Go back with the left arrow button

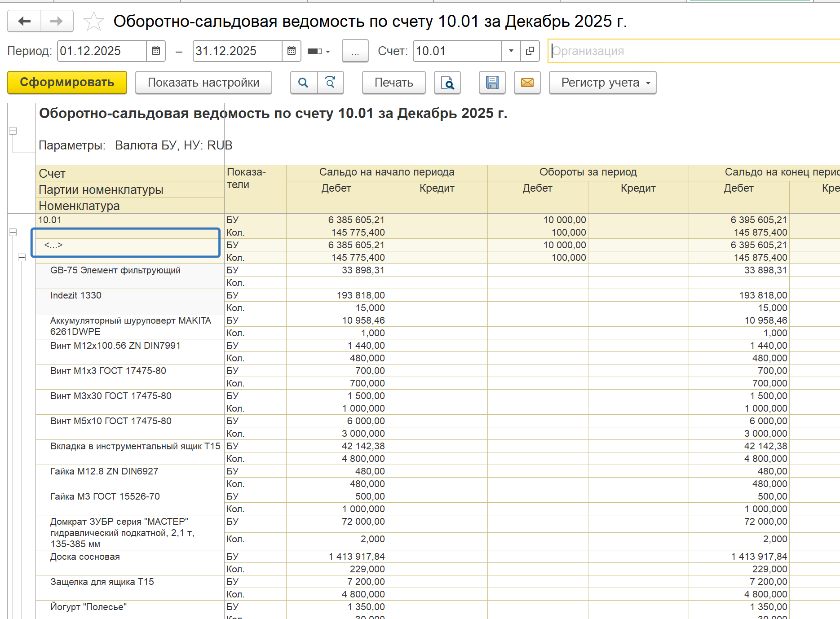(x=24, y=21)
